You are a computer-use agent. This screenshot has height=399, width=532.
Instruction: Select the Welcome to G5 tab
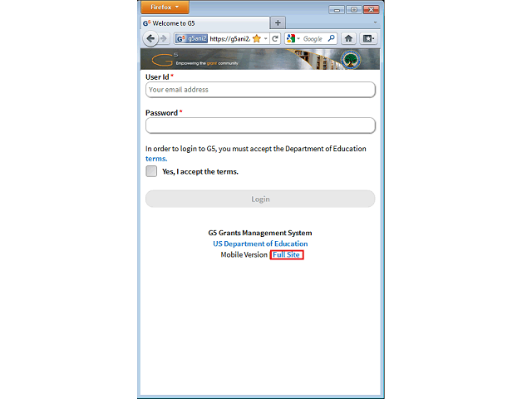[x=205, y=23]
